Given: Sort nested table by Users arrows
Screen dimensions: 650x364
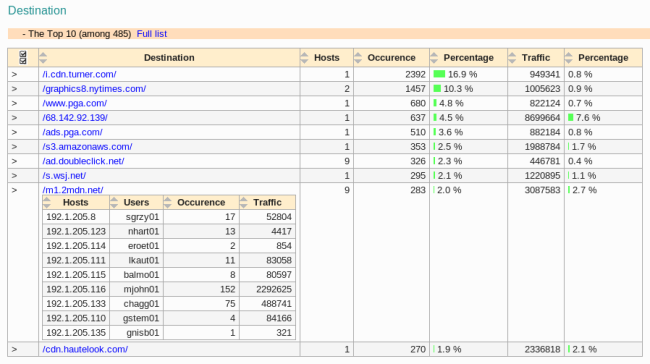Looking at the screenshot, I should click(x=114, y=203).
